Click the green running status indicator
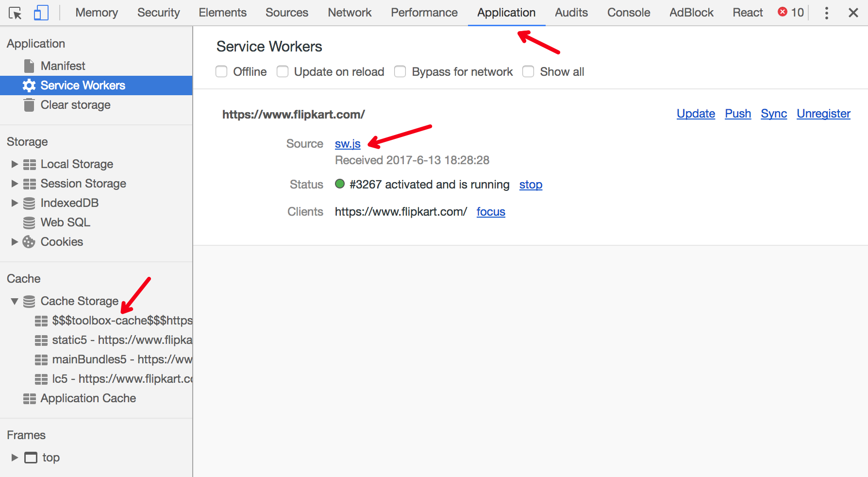Screen dimensions: 868x477 click(340, 184)
